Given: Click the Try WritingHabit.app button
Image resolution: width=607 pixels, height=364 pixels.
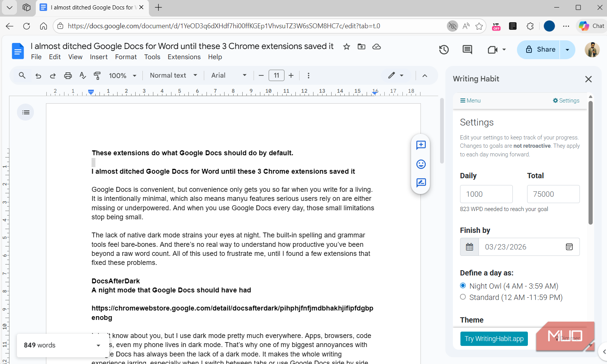Looking at the screenshot, I should 494,339.
